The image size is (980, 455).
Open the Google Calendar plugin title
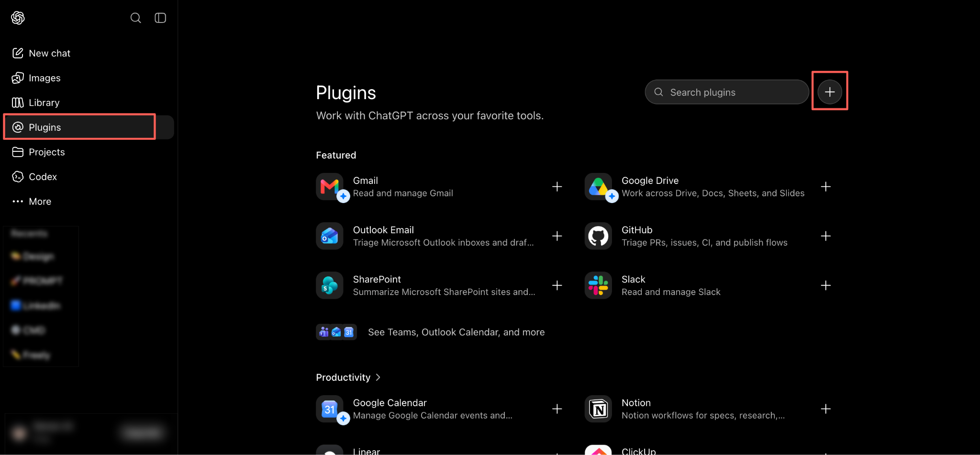pos(390,403)
